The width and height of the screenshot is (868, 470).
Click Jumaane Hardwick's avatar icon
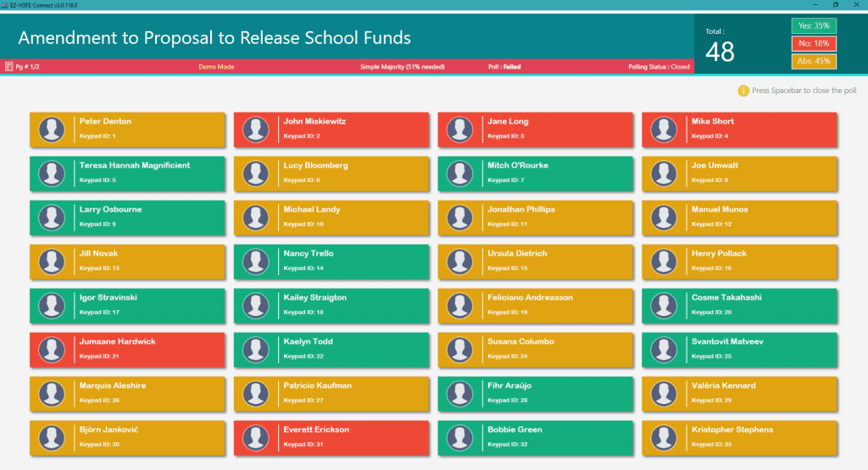tap(52, 349)
